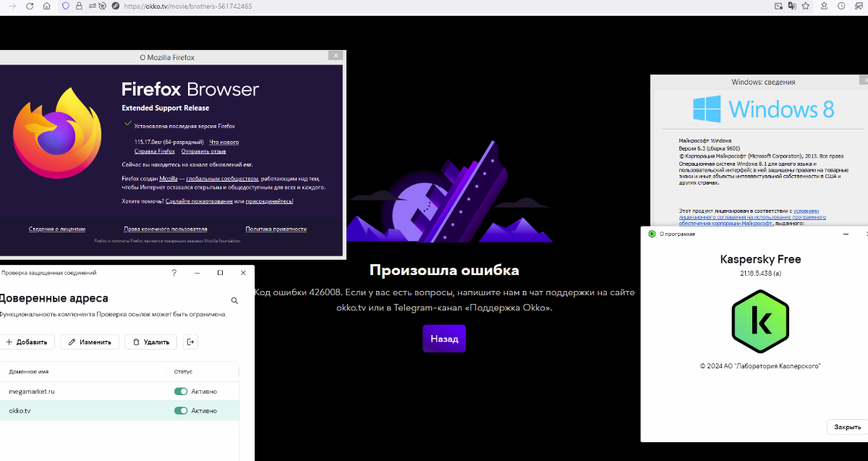Click 'присоединяйтесь!' link
The width and height of the screenshot is (868, 461).
click(x=270, y=201)
